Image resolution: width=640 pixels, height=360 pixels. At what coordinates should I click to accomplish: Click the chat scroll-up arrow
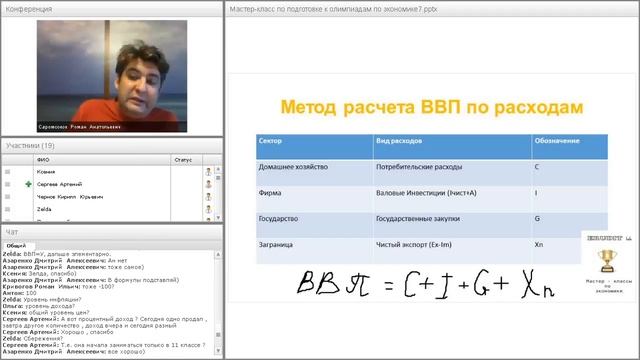pos(218,255)
